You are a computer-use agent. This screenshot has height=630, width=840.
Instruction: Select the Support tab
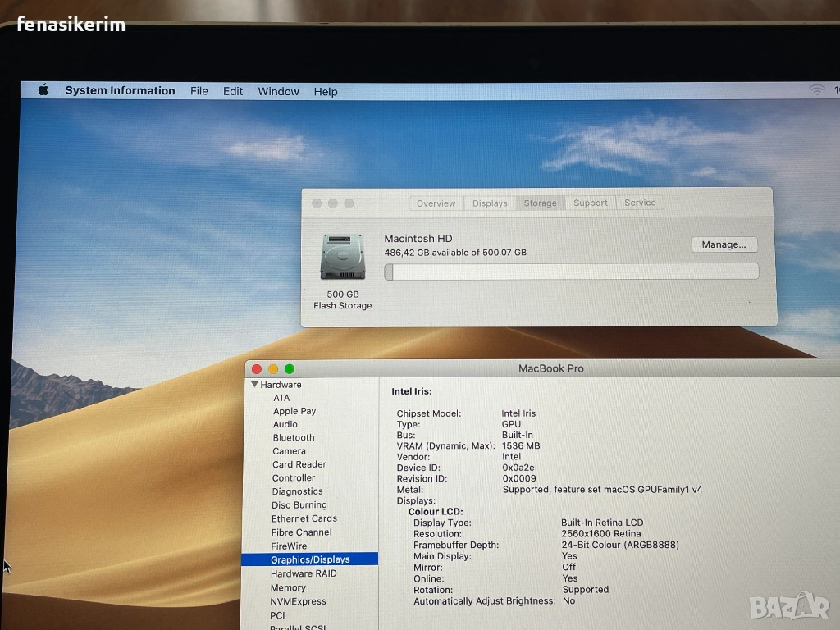(x=591, y=203)
